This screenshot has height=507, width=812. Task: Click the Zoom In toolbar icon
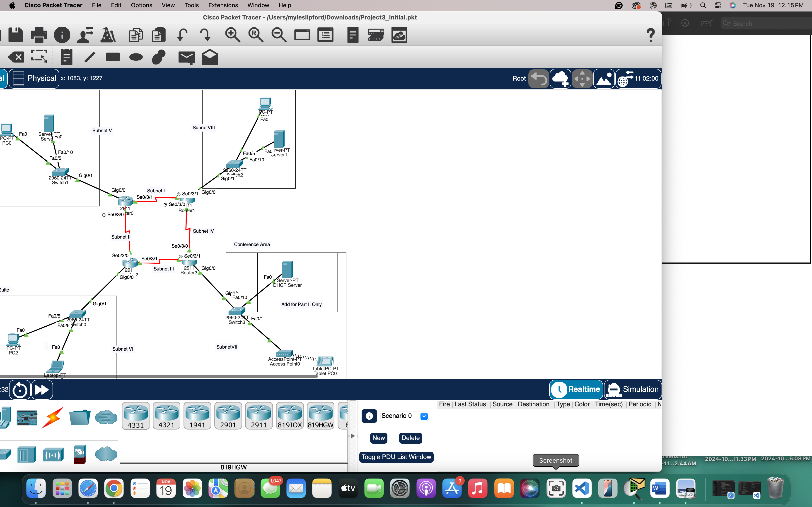[233, 35]
